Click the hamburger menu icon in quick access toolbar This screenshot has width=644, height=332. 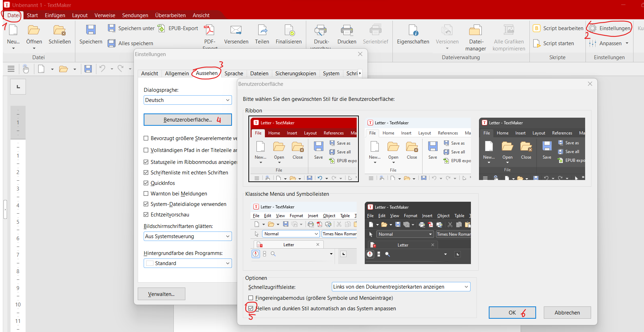coord(11,69)
